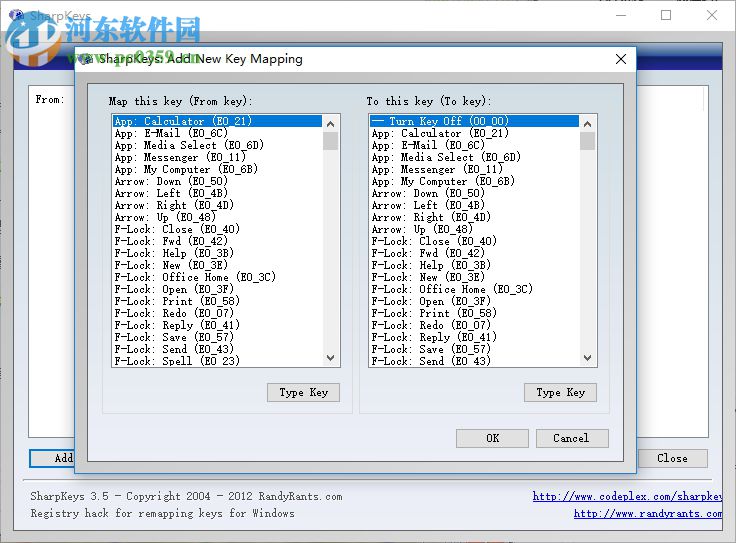The image size is (736, 543).
Task: Select F-Lock: Close in To key list
Action: (x=474, y=241)
